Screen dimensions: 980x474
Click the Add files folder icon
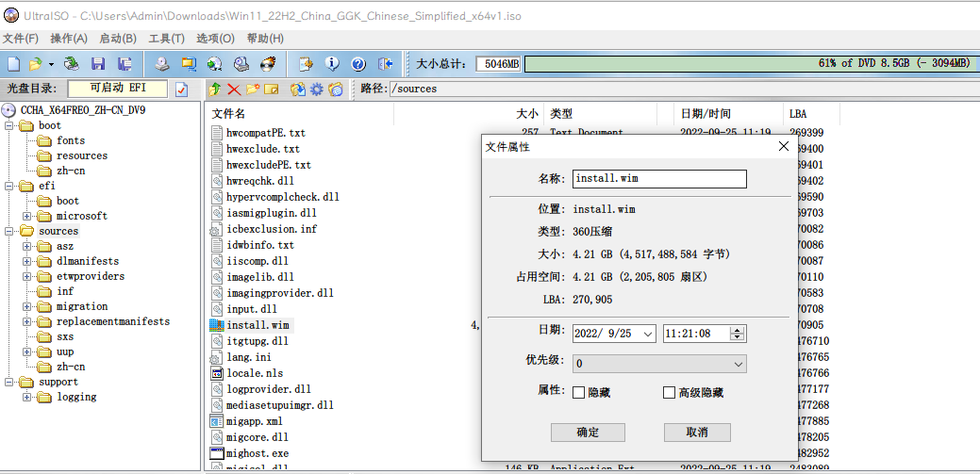[x=298, y=90]
